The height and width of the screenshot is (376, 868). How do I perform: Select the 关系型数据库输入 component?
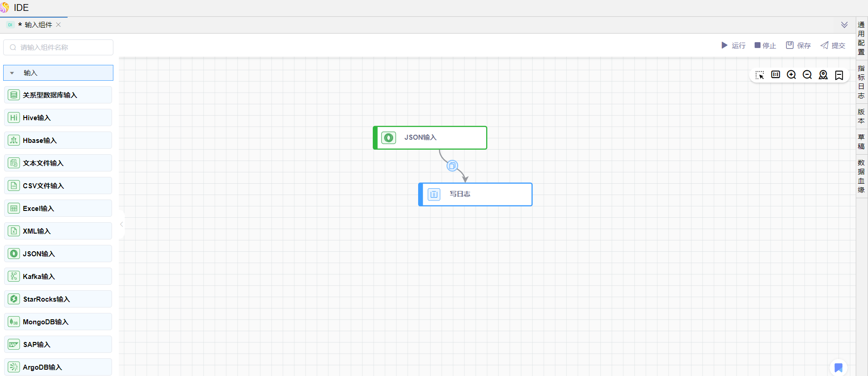pos(58,95)
